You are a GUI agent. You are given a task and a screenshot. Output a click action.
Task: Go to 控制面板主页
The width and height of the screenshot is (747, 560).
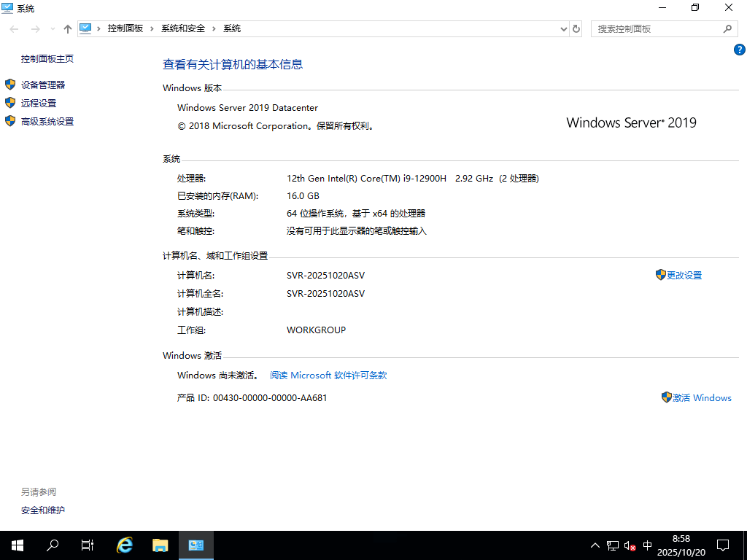coord(46,58)
